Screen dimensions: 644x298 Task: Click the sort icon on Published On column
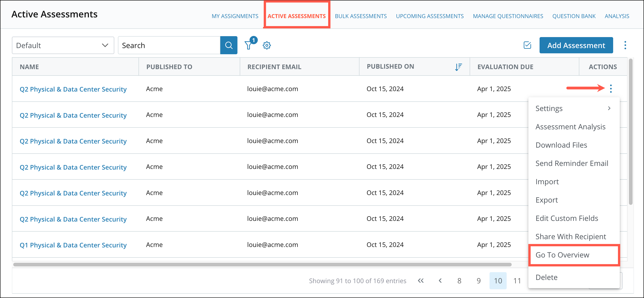point(458,67)
